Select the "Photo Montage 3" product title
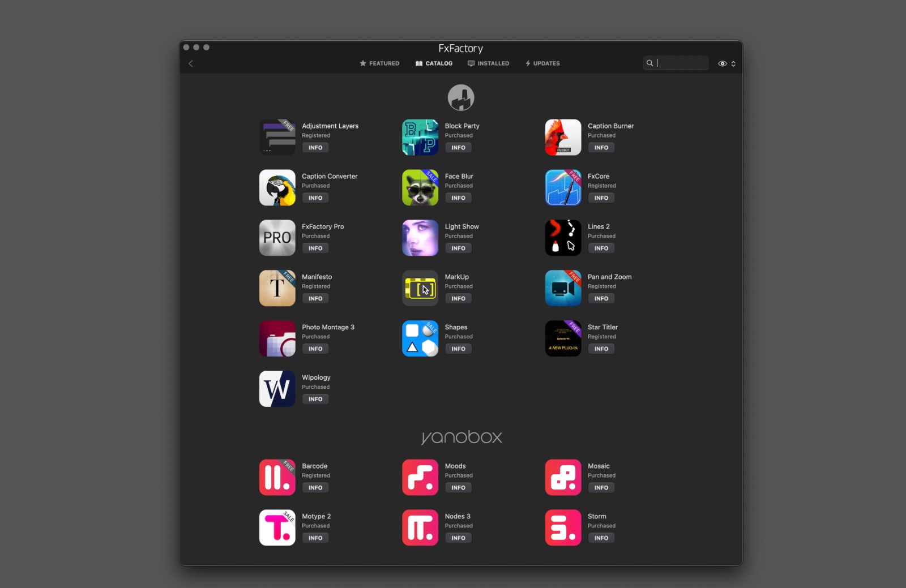Viewport: 906px width, 588px height. point(328,328)
